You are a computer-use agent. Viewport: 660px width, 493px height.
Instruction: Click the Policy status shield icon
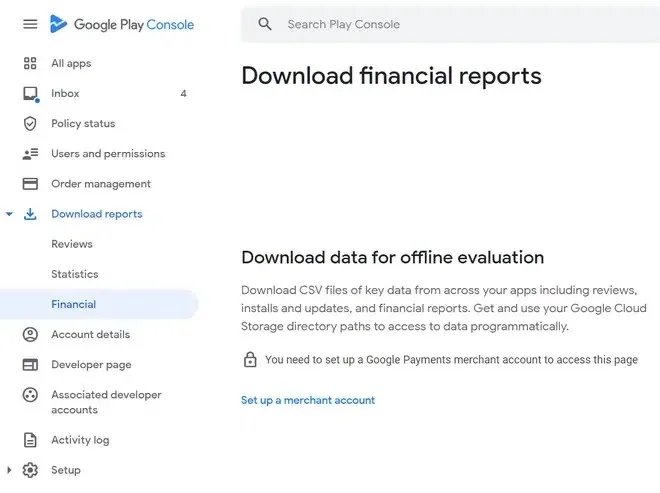[x=30, y=124]
